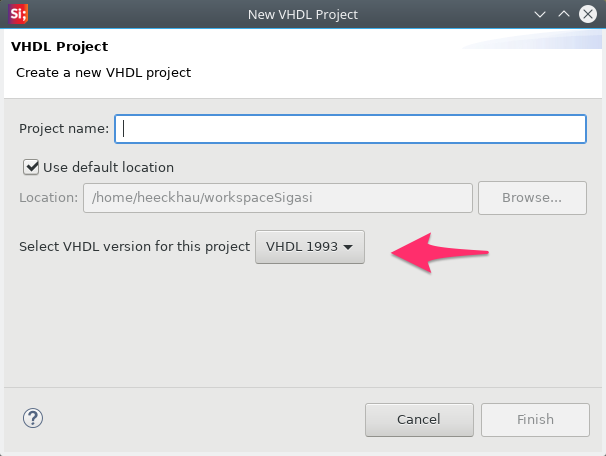
Task: Click the small triangle arrow beside VHDL 1993
Action: (348, 247)
